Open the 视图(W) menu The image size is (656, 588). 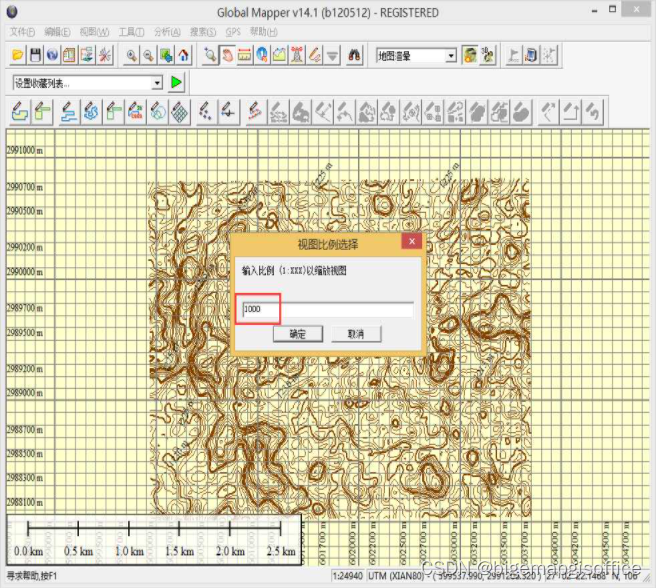(x=94, y=32)
